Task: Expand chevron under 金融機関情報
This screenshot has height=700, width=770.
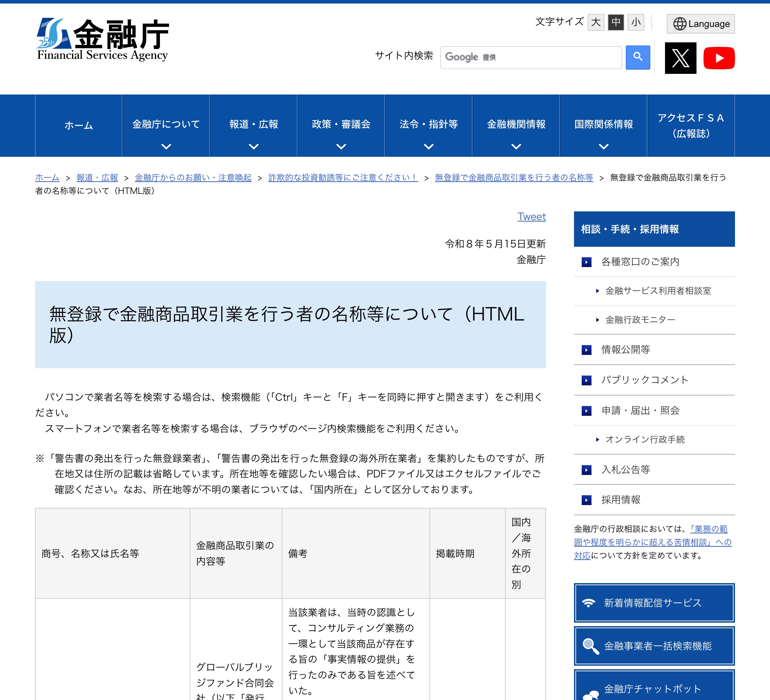Action: click(x=516, y=146)
